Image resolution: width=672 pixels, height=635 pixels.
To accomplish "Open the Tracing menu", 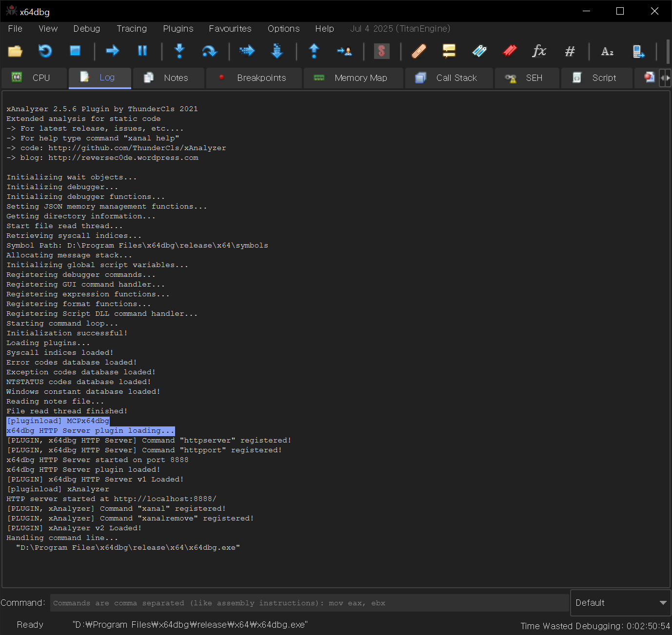I will click(x=132, y=29).
